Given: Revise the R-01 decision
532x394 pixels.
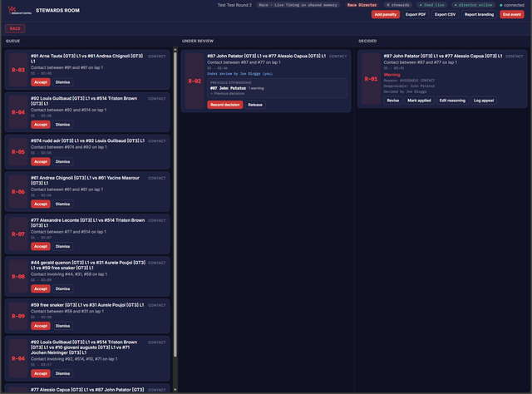Looking at the screenshot, I should (393, 101).
